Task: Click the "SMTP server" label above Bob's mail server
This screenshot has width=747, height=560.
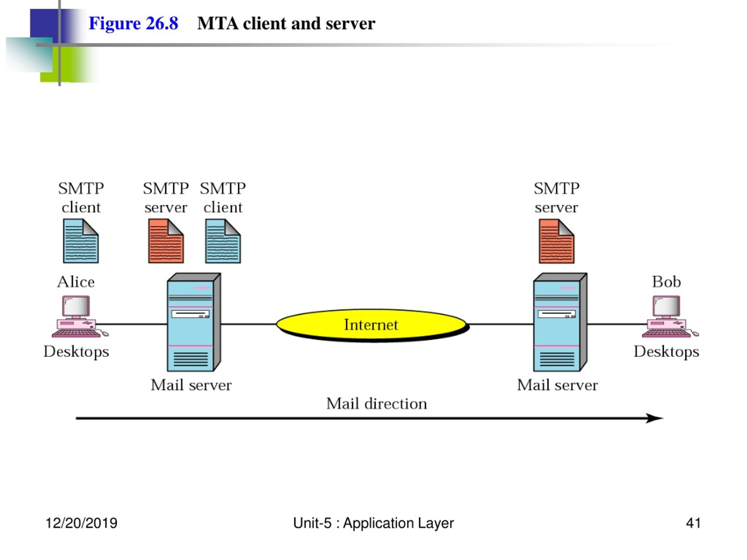Action: (x=556, y=198)
